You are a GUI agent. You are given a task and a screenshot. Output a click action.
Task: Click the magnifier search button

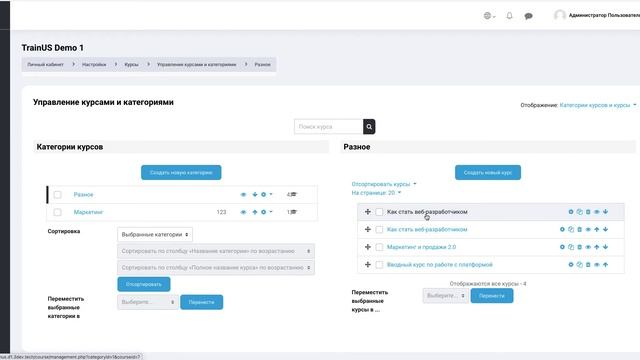point(369,127)
